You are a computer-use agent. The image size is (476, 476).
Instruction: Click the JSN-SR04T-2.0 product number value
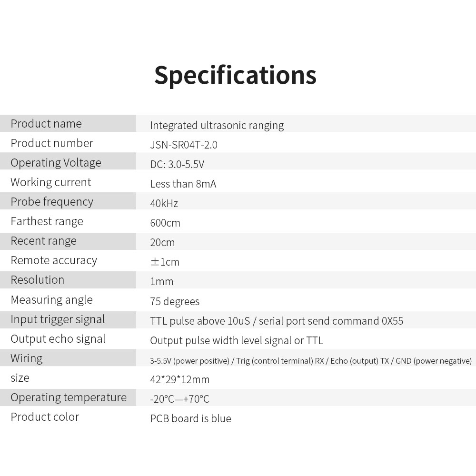[184, 145]
